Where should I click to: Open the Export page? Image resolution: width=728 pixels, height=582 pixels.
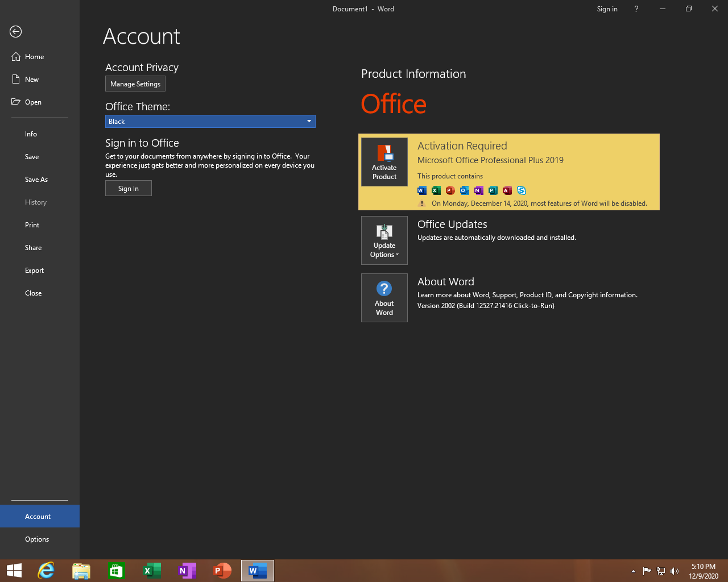40,271
